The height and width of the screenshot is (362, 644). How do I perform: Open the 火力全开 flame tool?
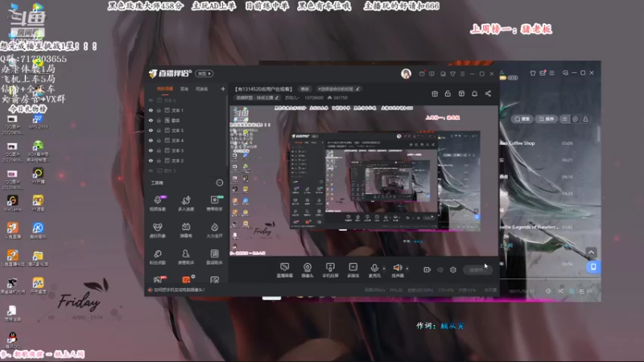pos(214,230)
